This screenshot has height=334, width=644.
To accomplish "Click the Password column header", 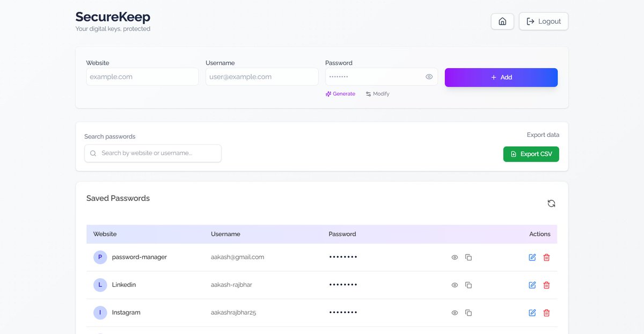I will (342, 234).
